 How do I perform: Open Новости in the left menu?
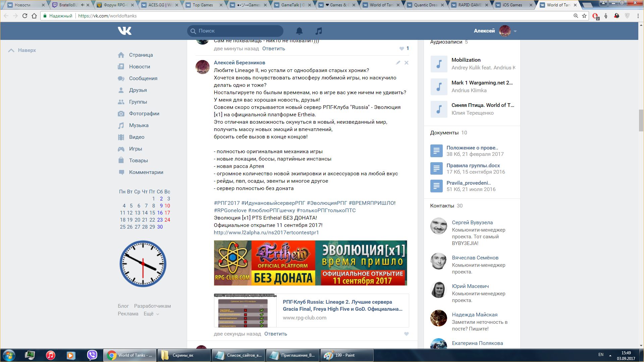click(x=140, y=67)
